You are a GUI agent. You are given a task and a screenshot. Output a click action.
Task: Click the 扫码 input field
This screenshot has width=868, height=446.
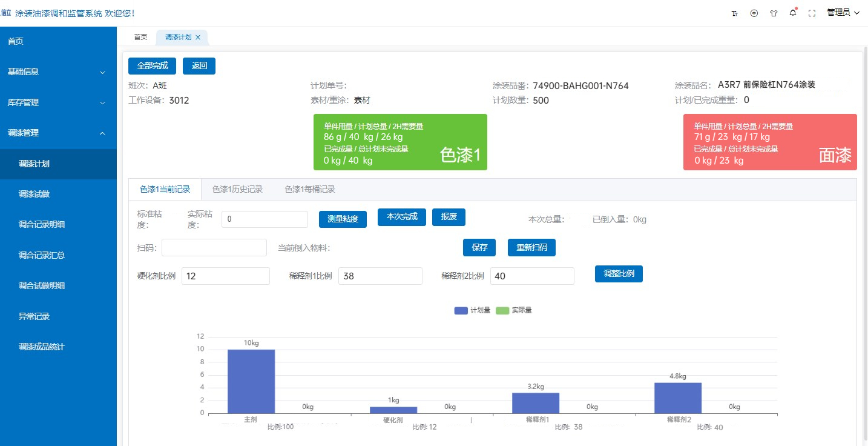pyautogui.click(x=214, y=247)
